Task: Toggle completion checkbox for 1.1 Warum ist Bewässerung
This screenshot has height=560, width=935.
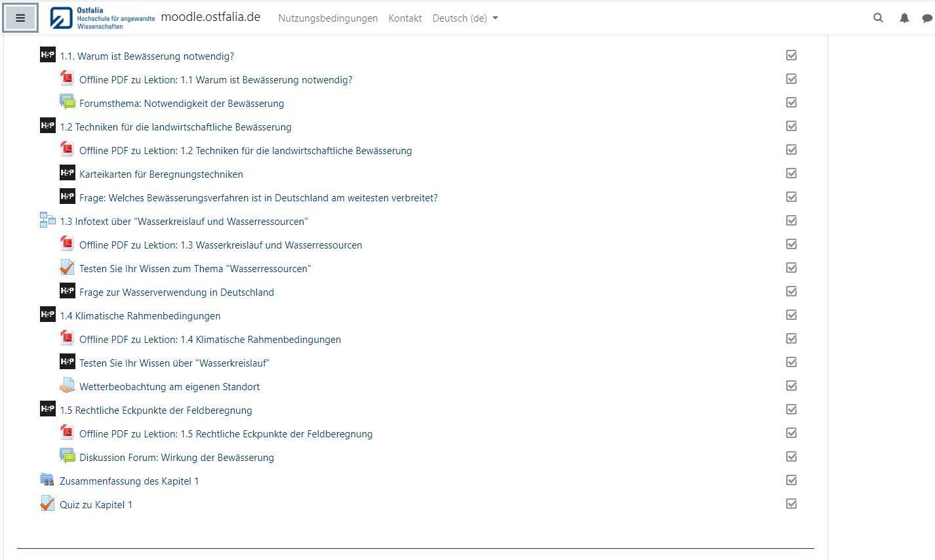Action: [791, 55]
